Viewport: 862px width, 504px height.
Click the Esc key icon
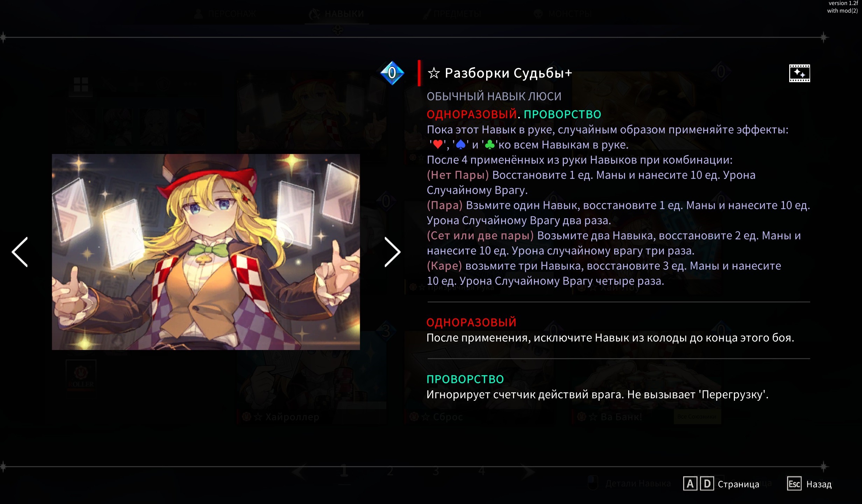click(x=794, y=484)
